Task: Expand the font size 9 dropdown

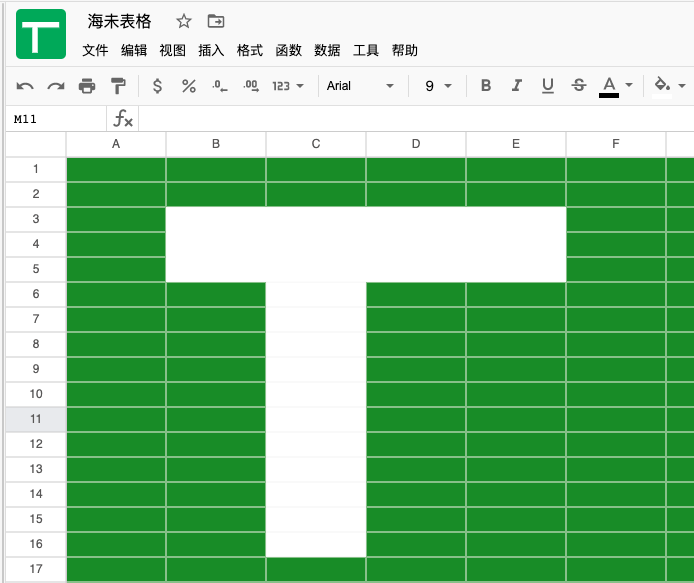Action: [x=438, y=86]
